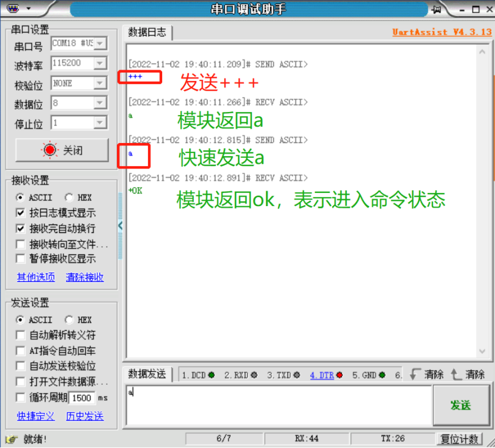Enable 自动发送校验位 checkbox
The height and width of the screenshot is (448, 495).
20,366
